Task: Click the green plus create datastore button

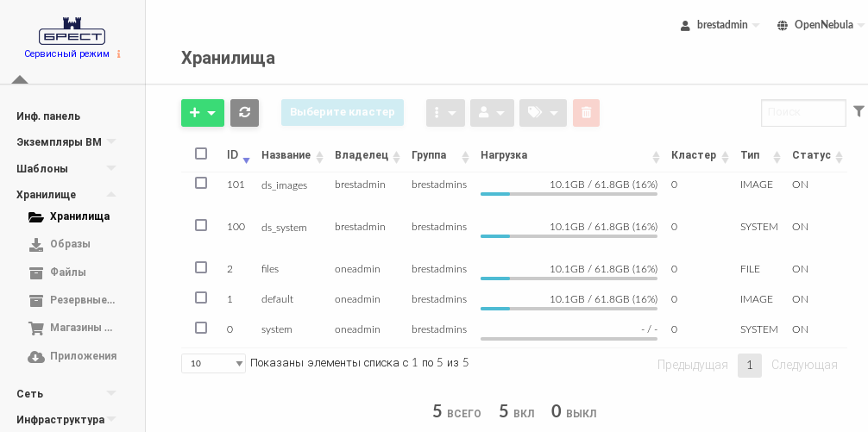Action: [202, 113]
